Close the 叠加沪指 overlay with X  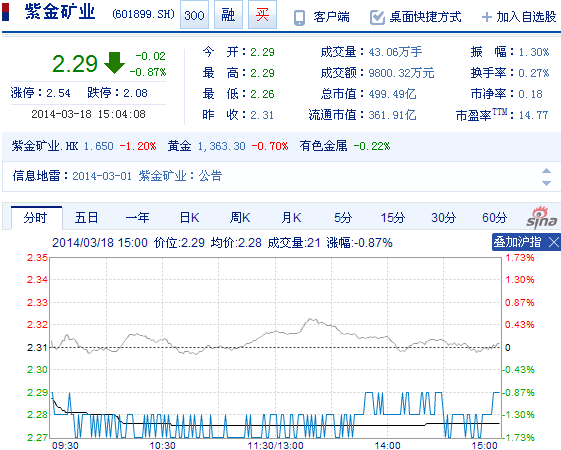tap(553, 243)
